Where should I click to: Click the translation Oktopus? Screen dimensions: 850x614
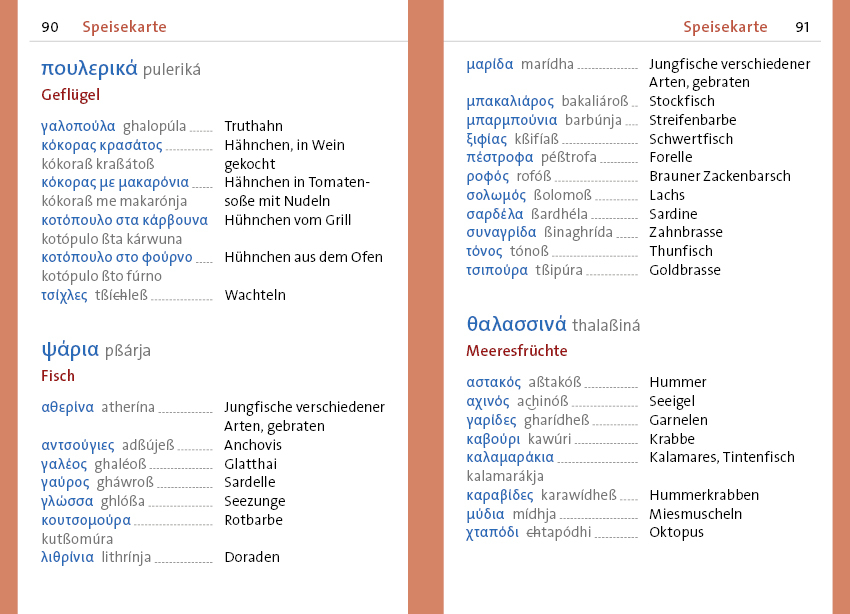[676, 532]
